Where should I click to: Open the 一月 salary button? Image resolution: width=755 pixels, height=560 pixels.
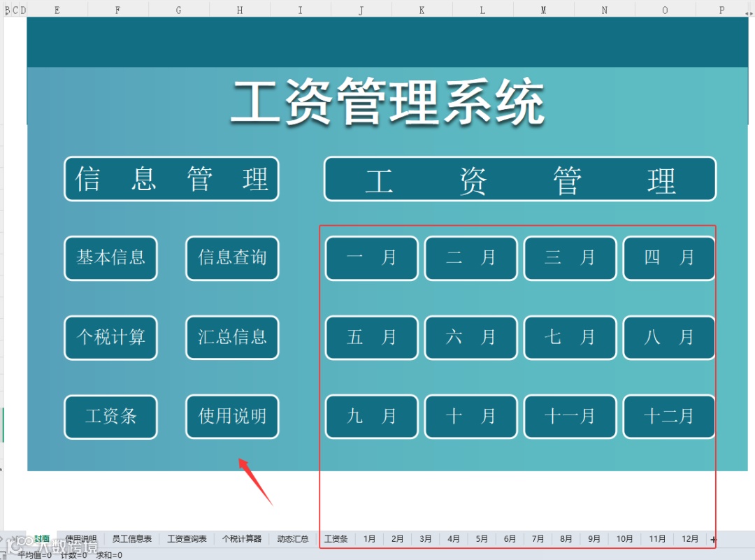point(372,258)
